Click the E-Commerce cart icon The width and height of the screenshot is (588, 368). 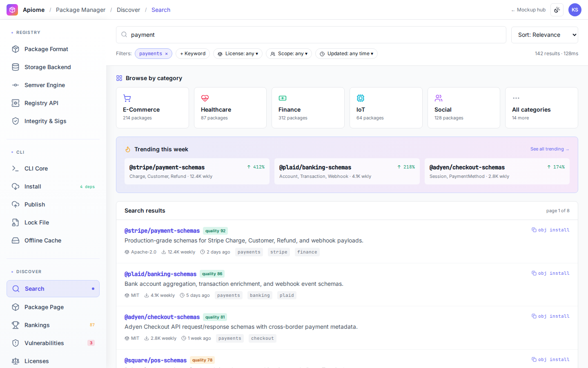pos(127,98)
